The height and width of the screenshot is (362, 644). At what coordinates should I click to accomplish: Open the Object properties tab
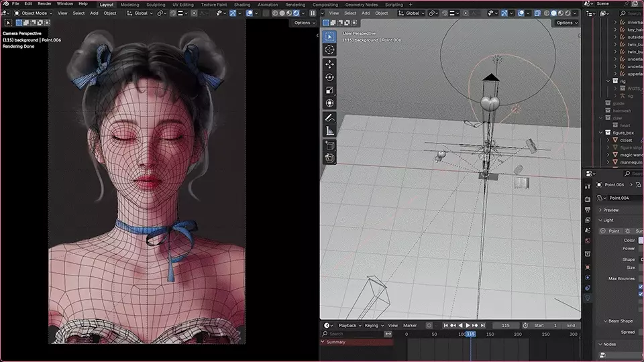click(588, 267)
